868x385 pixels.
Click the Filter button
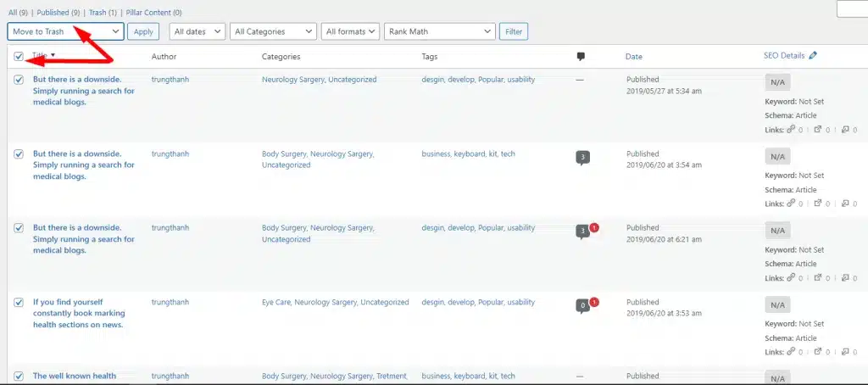click(514, 31)
